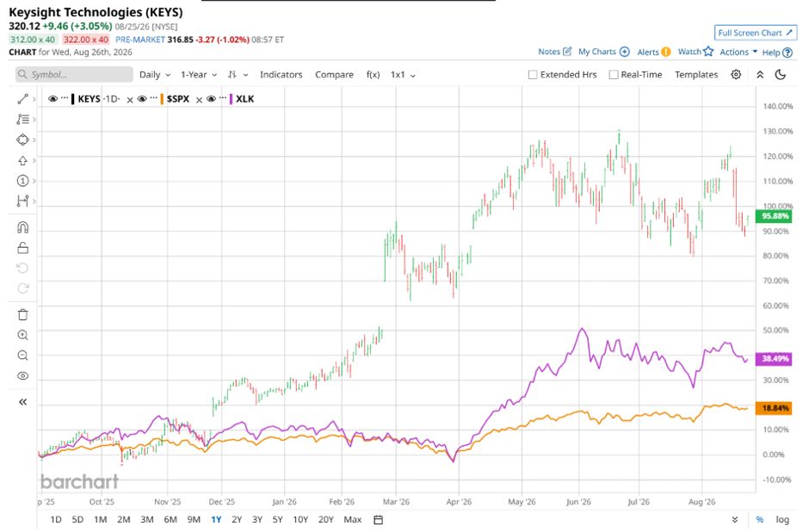Open the Indicators menu
Image resolution: width=809 pixels, height=532 pixels.
click(x=281, y=75)
